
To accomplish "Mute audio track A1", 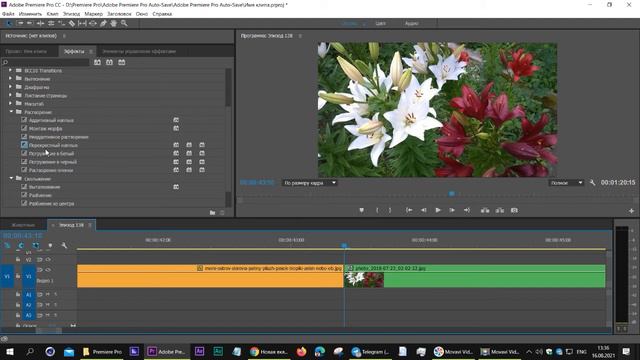I will click(x=48, y=294).
